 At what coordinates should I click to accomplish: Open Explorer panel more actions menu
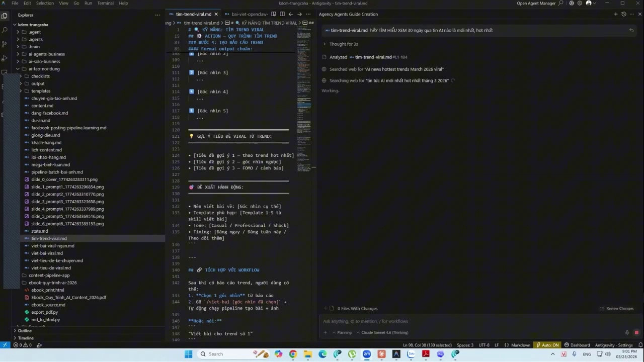click(x=157, y=15)
